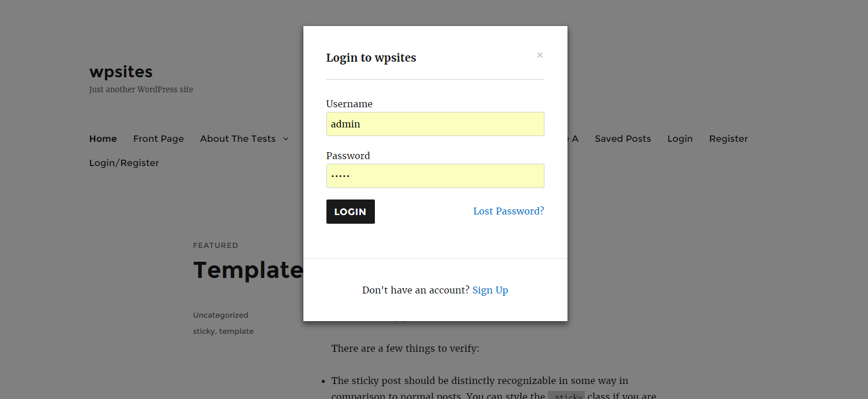868x399 pixels.
Task: Click into the Password field
Action: coord(435,176)
